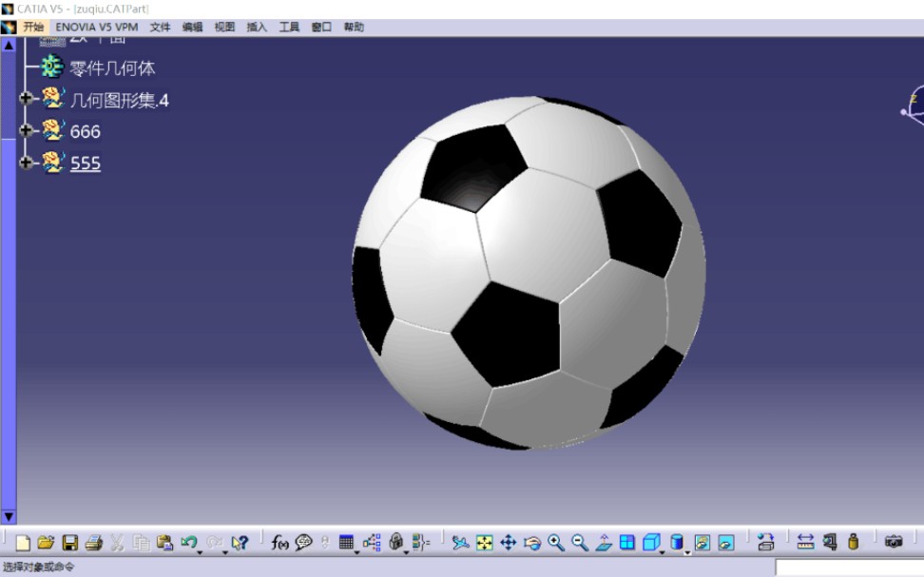Click the Measure Item caliper icon

[830, 542]
